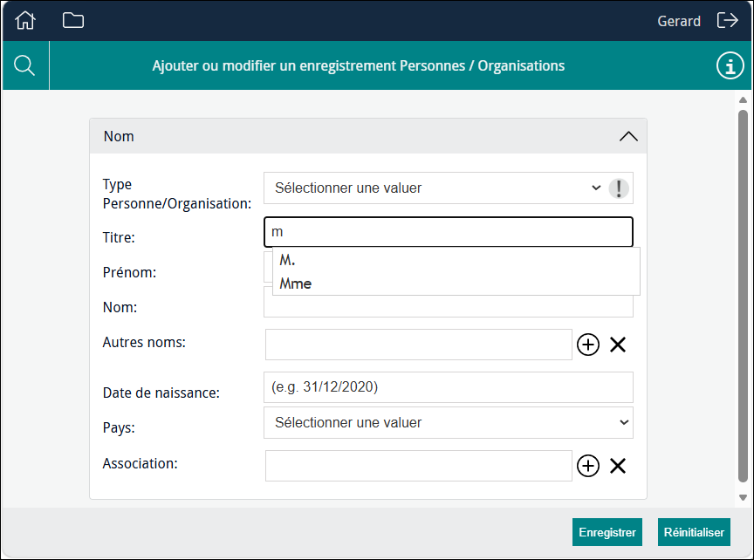Image resolution: width=754 pixels, height=560 pixels.
Task: Choose 'Mme' from Titre suggestions
Action: tap(456, 283)
